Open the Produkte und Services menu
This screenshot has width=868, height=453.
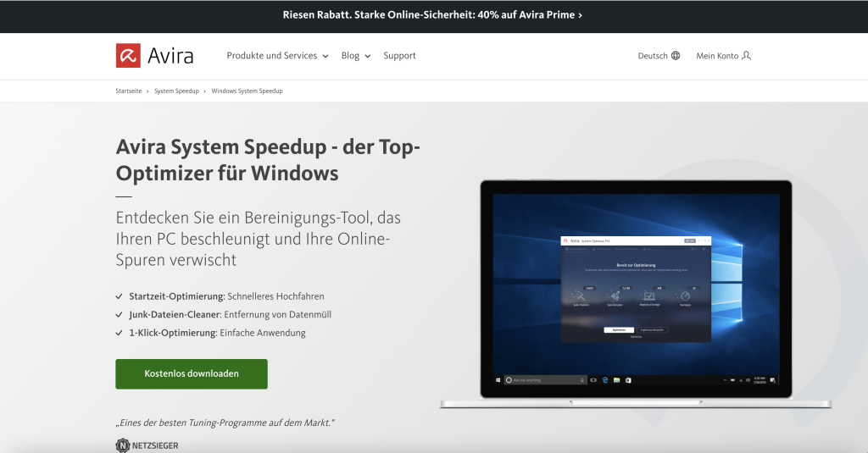coord(272,56)
